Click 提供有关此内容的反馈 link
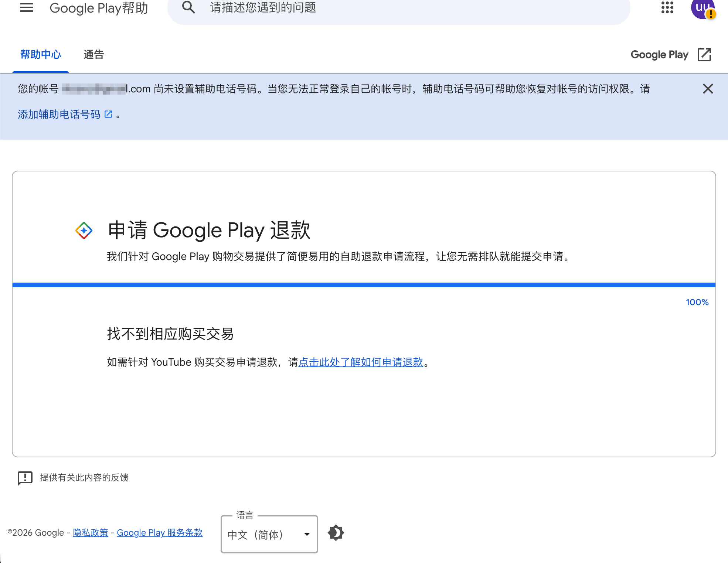This screenshot has width=728, height=563. [84, 478]
